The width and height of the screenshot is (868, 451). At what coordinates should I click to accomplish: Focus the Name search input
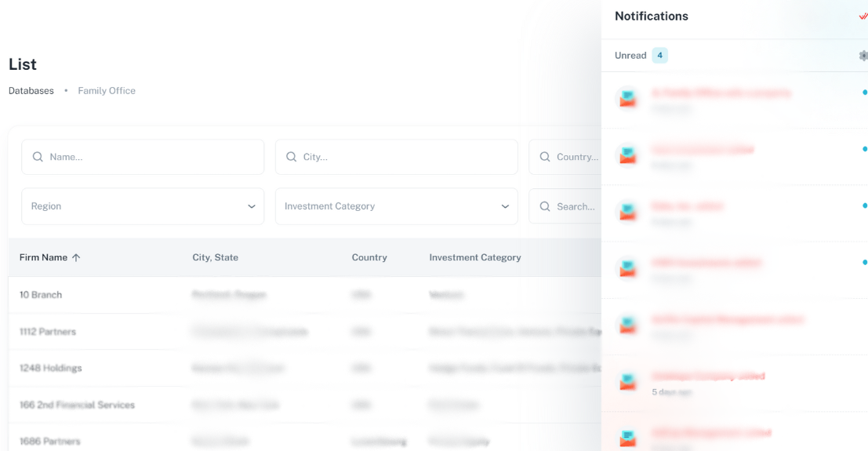pyautogui.click(x=143, y=157)
